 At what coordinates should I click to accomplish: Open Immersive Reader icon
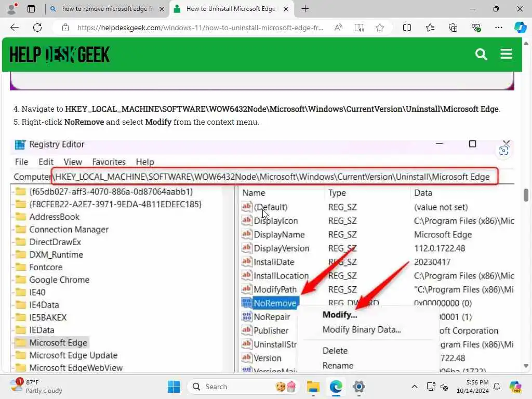tap(359, 28)
